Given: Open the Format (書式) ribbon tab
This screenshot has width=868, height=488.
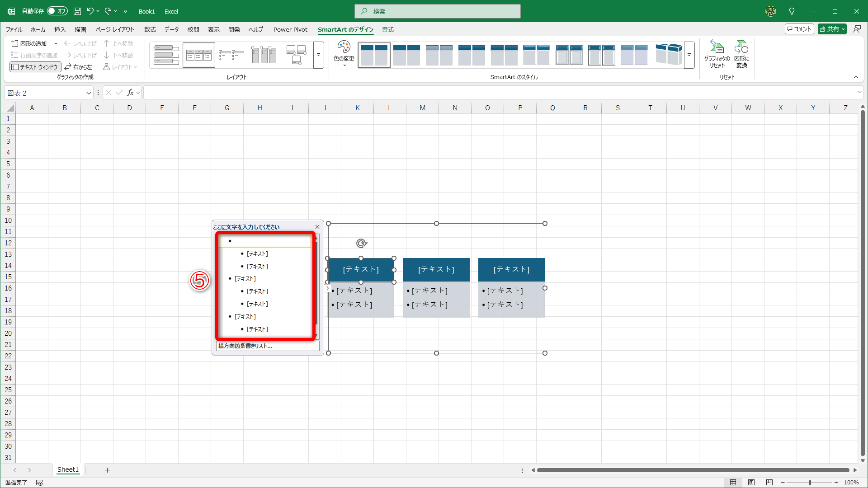Looking at the screenshot, I should pos(387,30).
